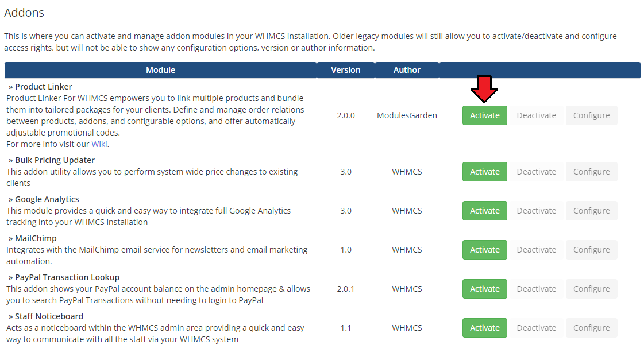Activate the Product Linker addon
The image size is (644, 360).
[485, 115]
